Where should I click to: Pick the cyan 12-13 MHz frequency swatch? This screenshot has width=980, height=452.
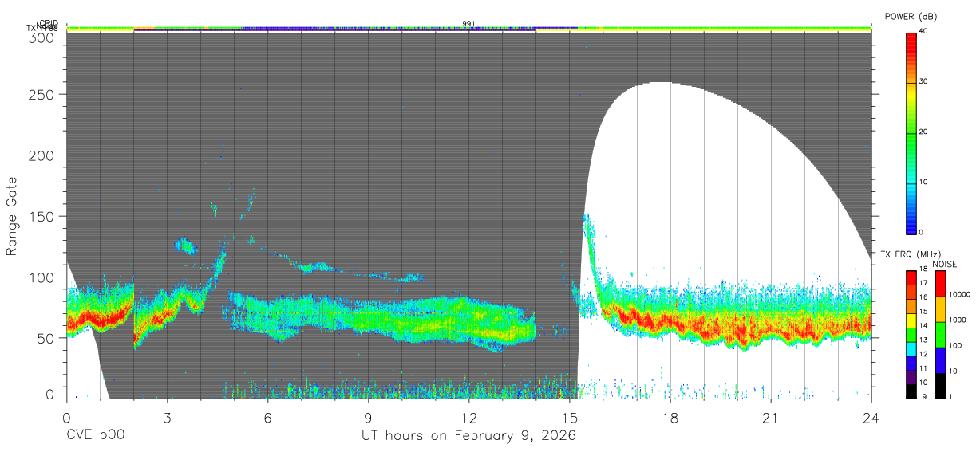coord(911,349)
